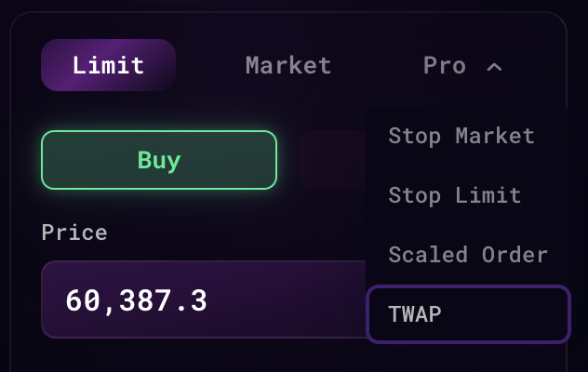
Task: Choose Stop Market from Pro menu
Action: (461, 136)
